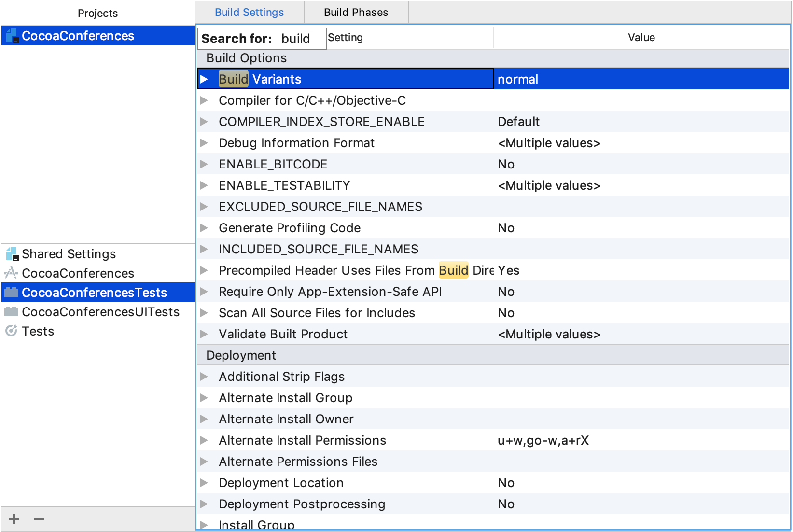Click the Shared Settings icon
This screenshot has height=532, width=793.
tap(12, 253)
